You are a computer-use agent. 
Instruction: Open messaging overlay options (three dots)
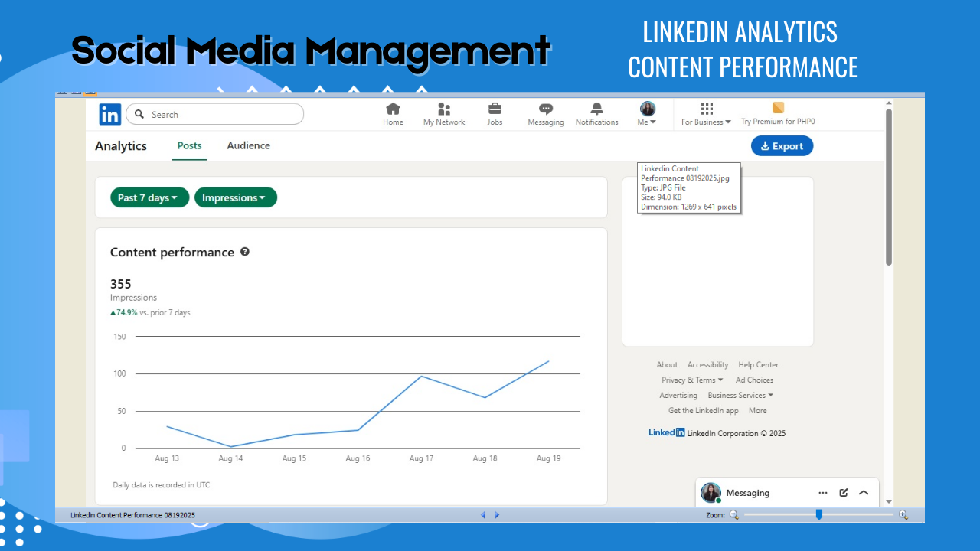(x=823, y=493)
